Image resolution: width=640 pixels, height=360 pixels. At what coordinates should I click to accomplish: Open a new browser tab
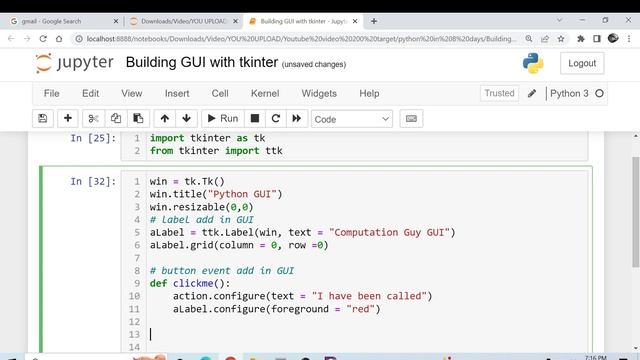(x=374, y=21)
